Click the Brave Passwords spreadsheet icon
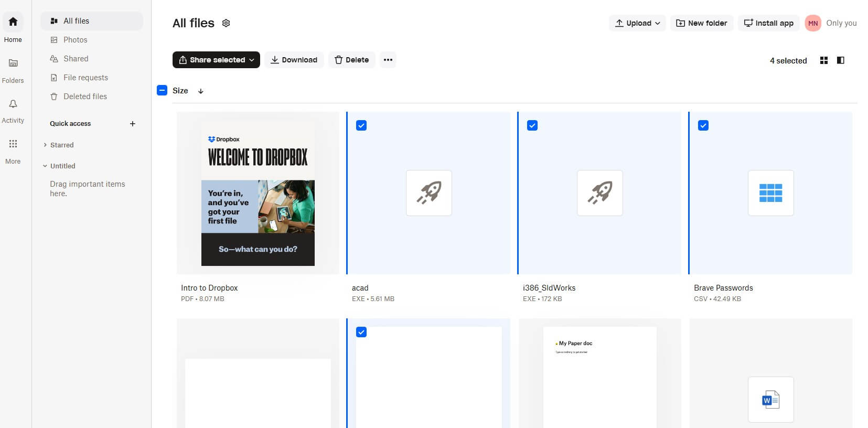This screenshot has width=868, height=428. click(x=771, y=193)
